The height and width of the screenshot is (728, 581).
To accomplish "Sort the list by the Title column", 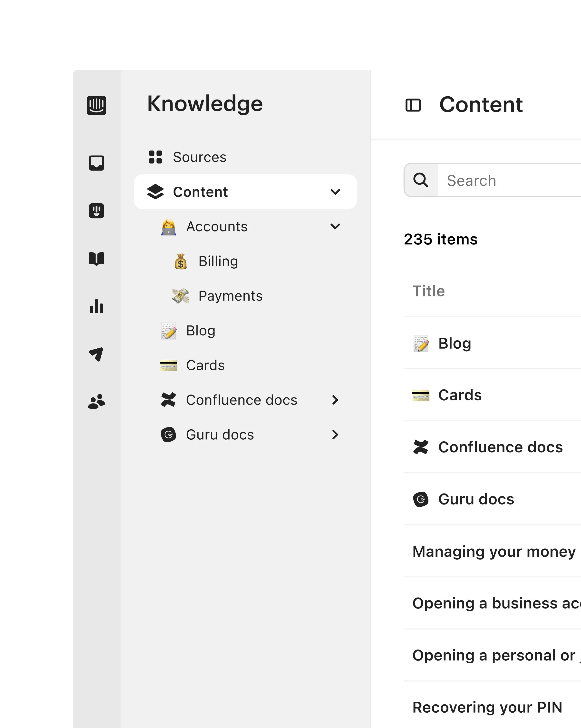I will [428, 291].
